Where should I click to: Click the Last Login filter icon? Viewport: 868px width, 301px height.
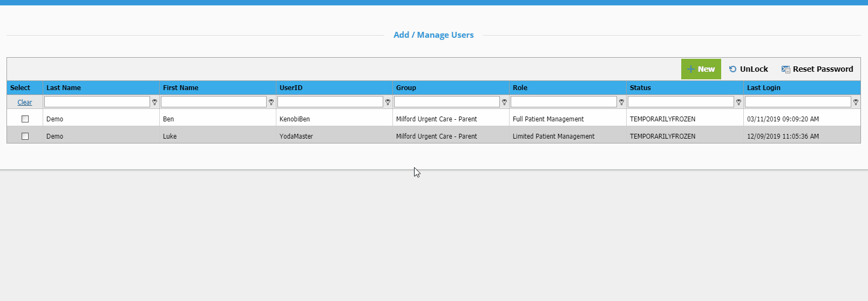pos(856,102)
